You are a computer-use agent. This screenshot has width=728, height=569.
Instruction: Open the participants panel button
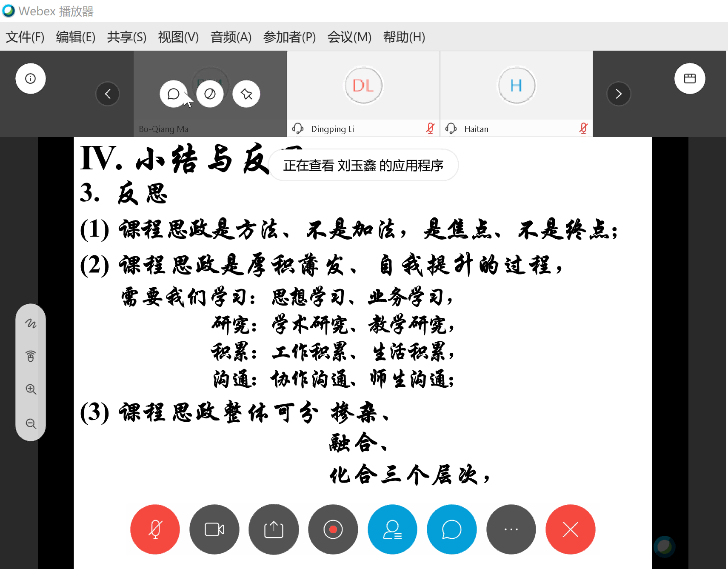pos(392,529)
